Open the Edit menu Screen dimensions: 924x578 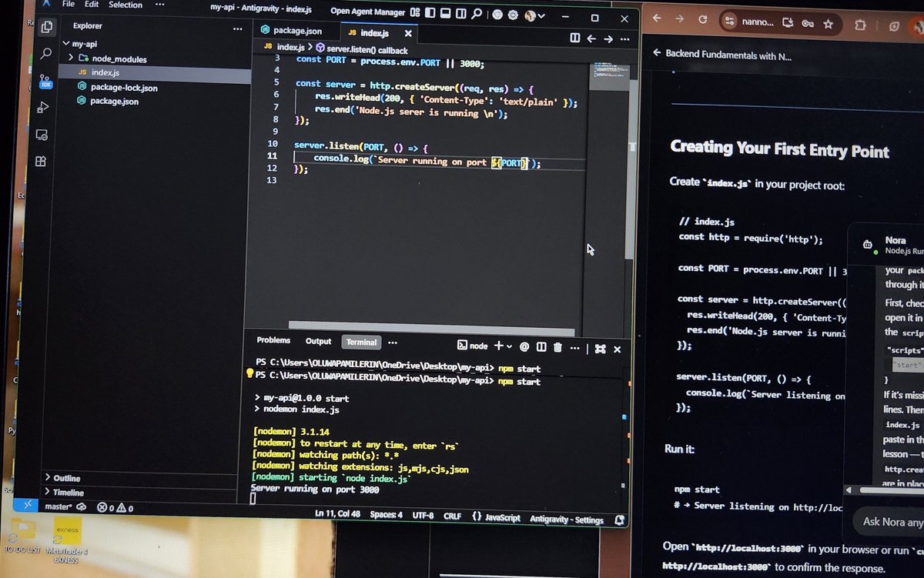coord(92,5)
